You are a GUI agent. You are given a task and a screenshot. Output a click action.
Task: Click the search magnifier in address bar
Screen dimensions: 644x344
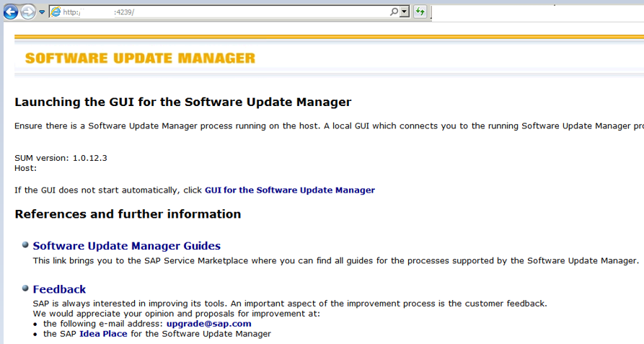coord(394,12)
